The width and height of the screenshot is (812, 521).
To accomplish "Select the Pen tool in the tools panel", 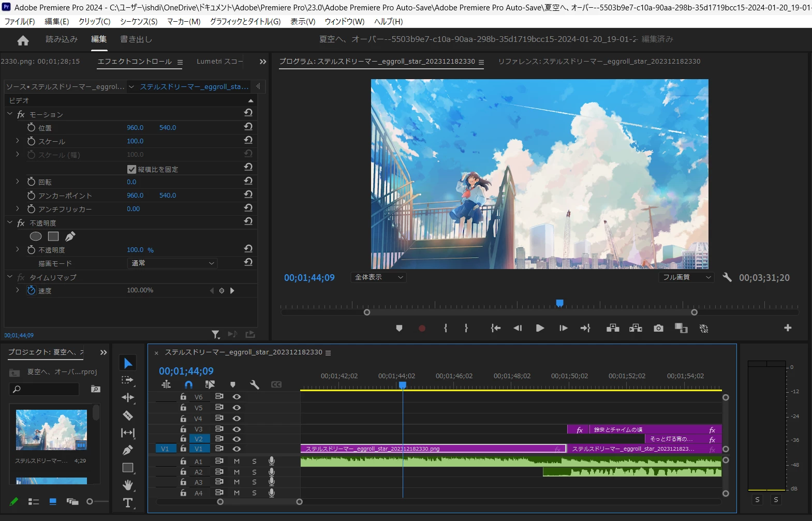I will click(128, 450).
